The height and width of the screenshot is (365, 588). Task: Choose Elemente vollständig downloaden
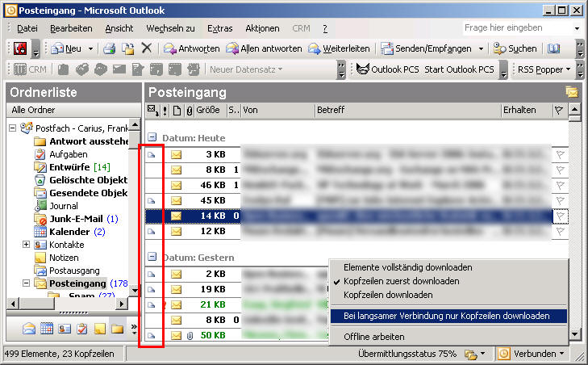pyautogui.click(x=407, y=267)
